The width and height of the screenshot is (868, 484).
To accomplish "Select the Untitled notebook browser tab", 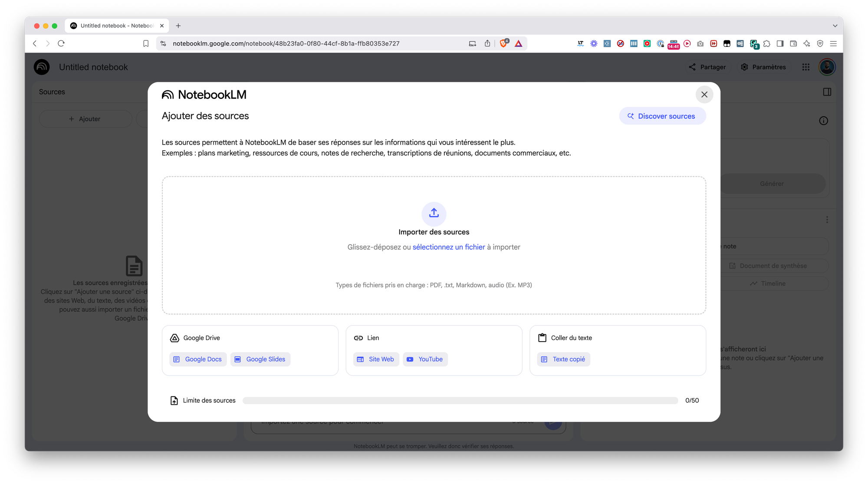I will [117, 26].
